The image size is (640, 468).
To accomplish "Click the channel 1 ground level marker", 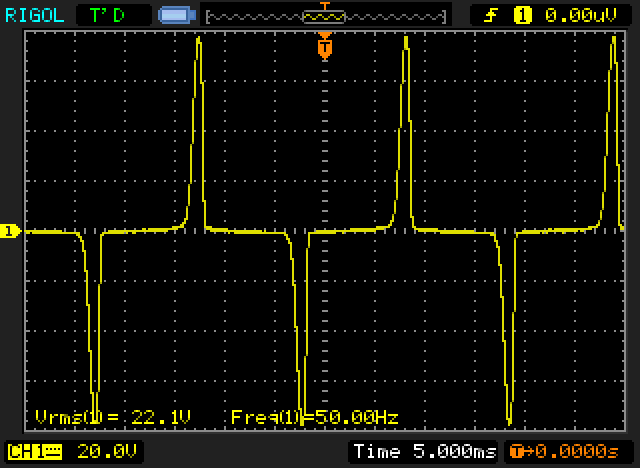I will pyautogui.click(x=10, y=231).
